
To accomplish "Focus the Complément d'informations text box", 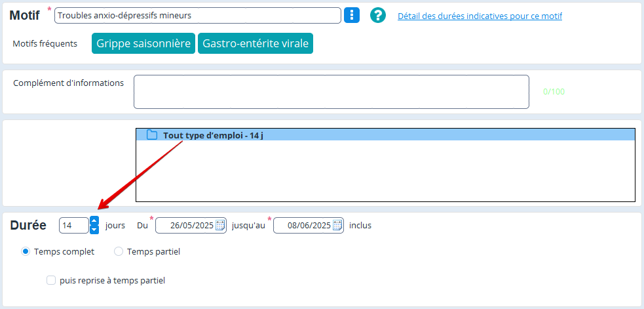I will [x=331, y=92].
